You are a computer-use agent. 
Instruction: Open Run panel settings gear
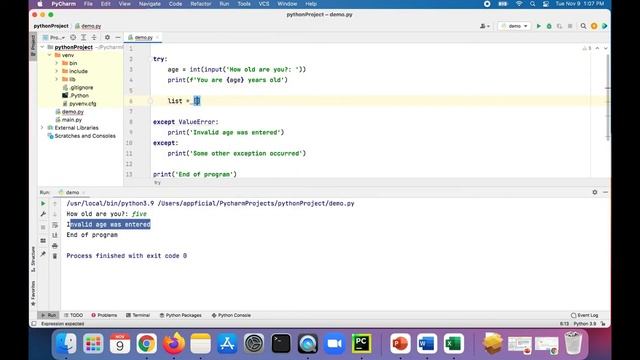tap(595, 192)
